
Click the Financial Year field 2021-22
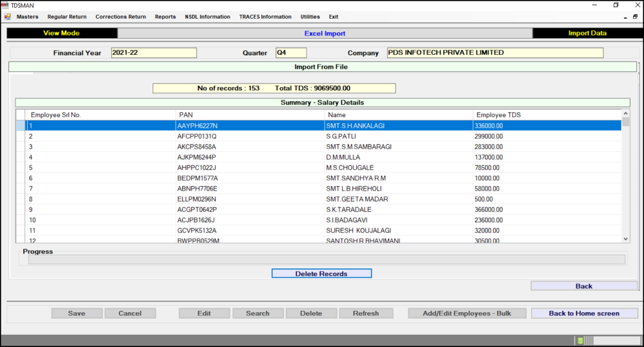click(154, 53)
